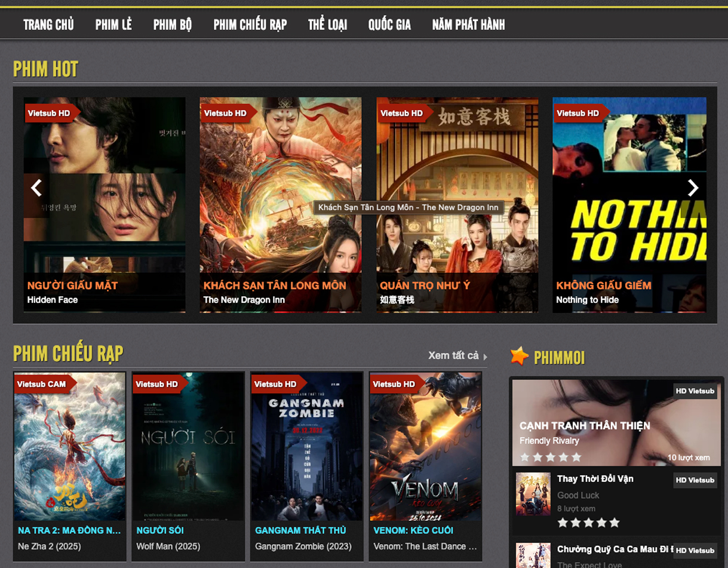
Task: Click the HD Vietsub tag on Friendly Rivalry
Action: tap(695, 391)
